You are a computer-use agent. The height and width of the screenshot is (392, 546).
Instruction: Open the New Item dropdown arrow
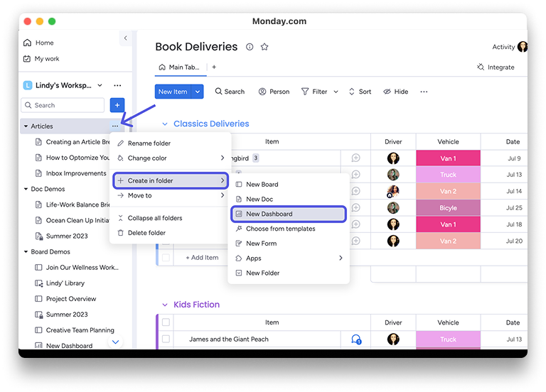click(198, 92)
